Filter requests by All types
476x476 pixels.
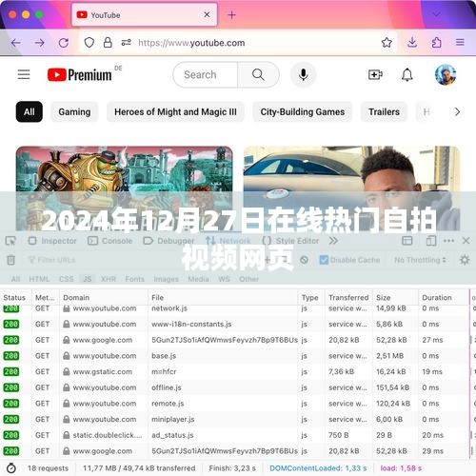(x=15, y=279)
